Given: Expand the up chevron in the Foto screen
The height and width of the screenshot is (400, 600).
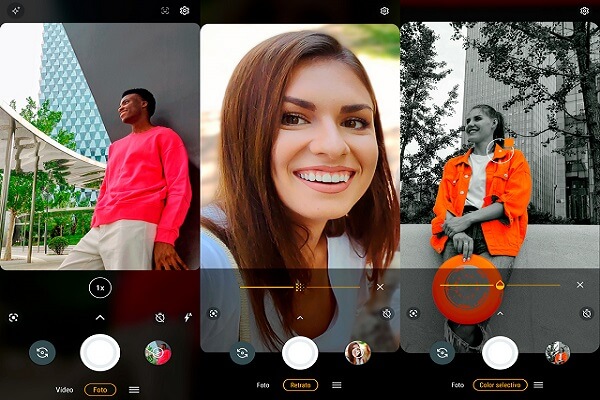Looking at the screenshot, I should (x=100, y=317).
